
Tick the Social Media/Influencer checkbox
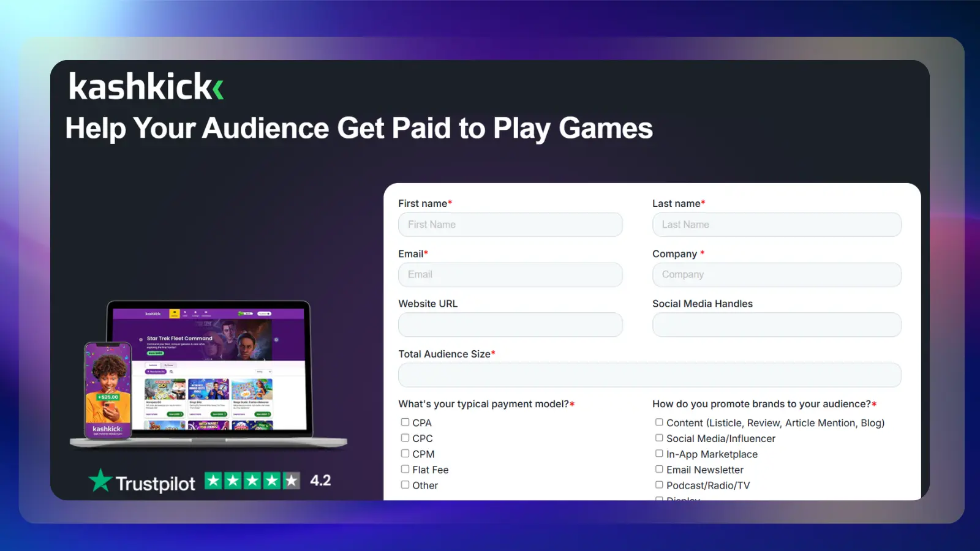[659, 438]
